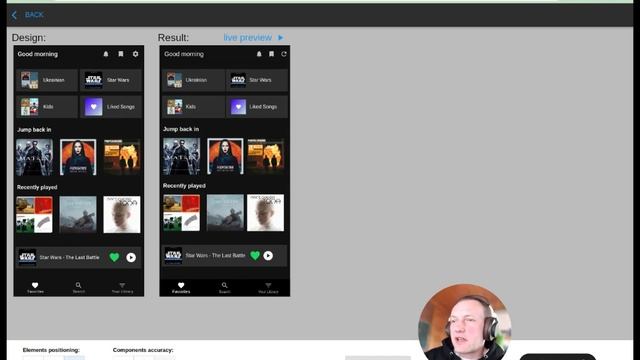This screenshot has height=360, width=640.
Task: Click the 'Elements positioning:' label
Action: pyautogui.click(x=51, y=350)
